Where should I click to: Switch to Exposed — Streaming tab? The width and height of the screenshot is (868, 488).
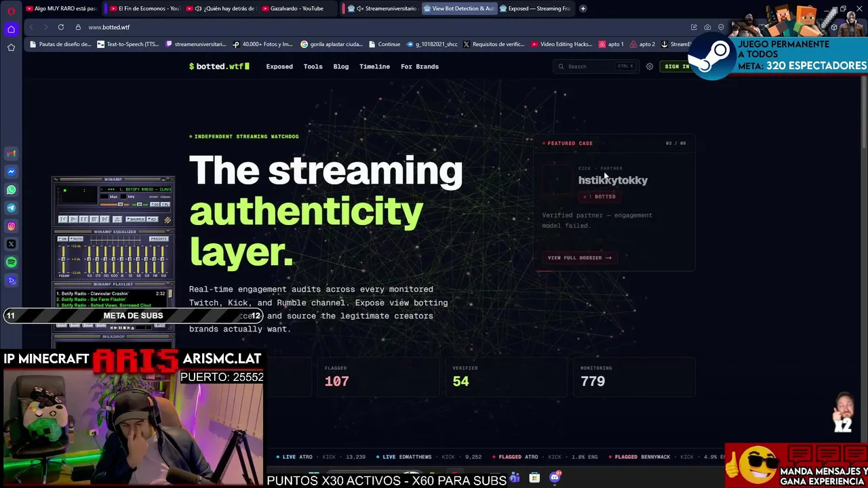click(x=537, y=8)
